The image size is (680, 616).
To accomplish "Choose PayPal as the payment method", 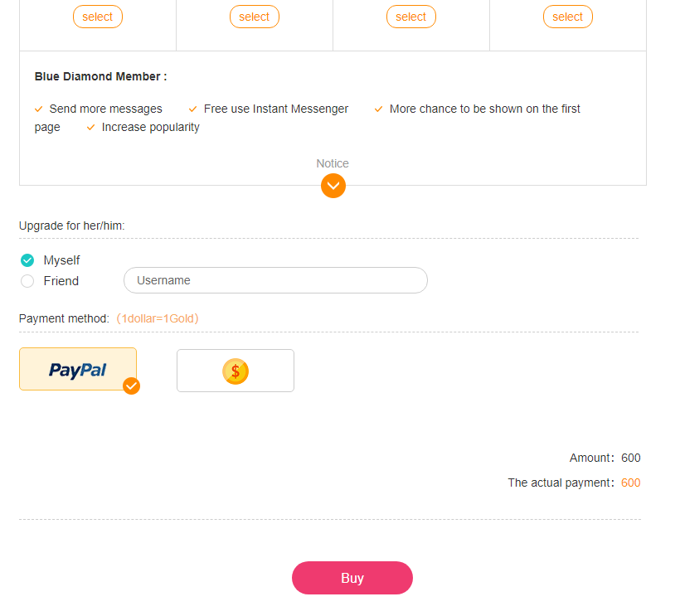I will (x=78, y=369).
